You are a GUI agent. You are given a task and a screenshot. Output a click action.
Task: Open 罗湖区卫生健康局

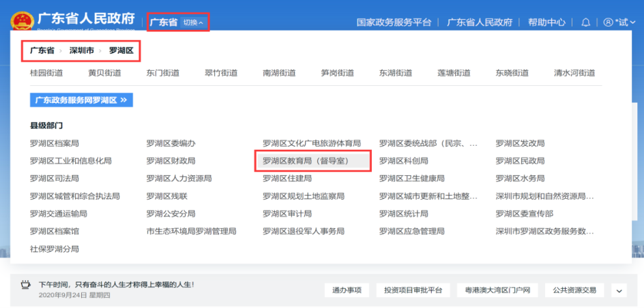(412, 179)
